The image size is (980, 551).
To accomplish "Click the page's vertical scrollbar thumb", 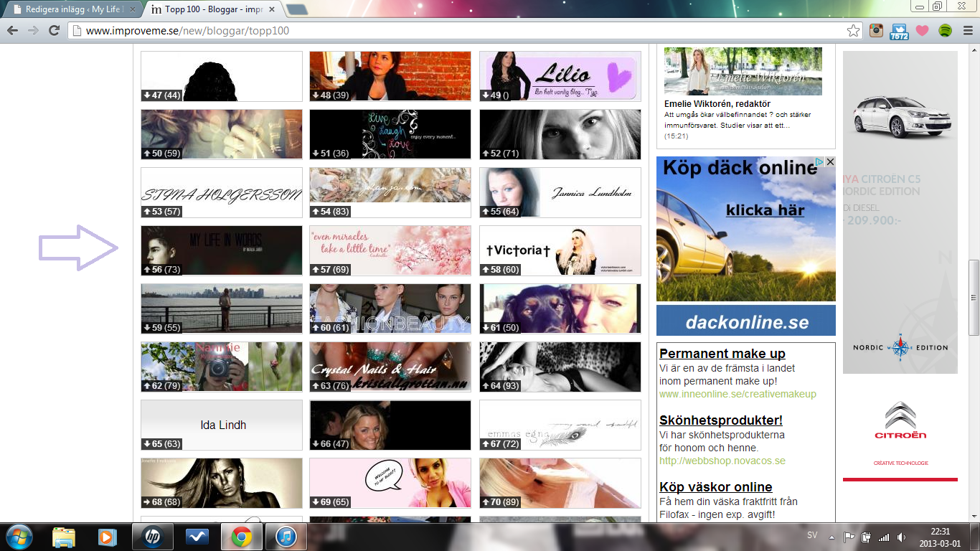I will pyautogui.click(x=973, y=298).
